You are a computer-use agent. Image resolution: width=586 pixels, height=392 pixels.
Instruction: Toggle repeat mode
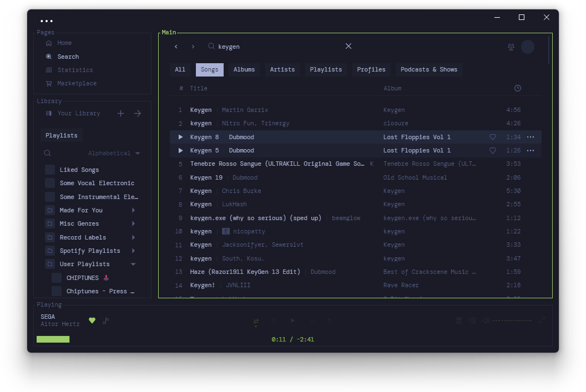[x=330, y=320]
